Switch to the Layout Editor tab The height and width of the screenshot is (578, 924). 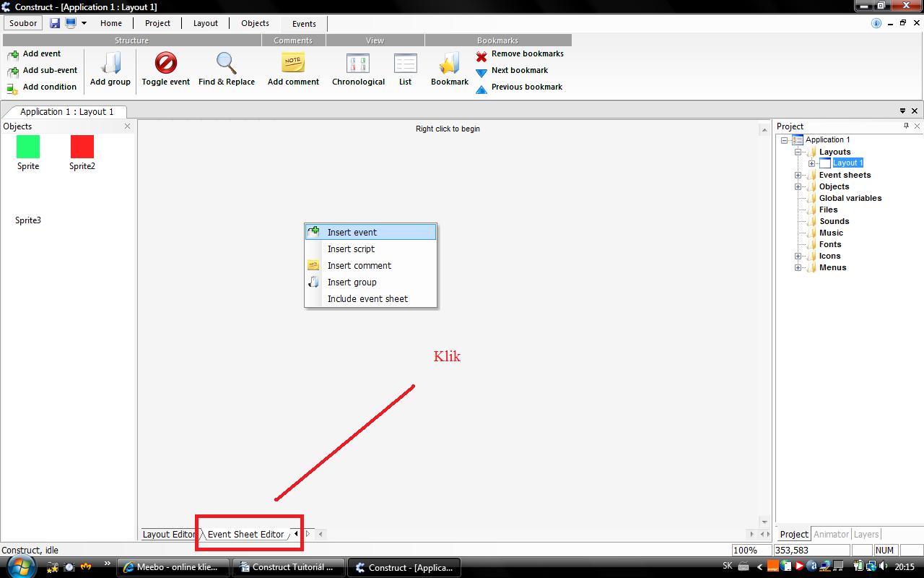pyautogui.click(x=169, y=534)
